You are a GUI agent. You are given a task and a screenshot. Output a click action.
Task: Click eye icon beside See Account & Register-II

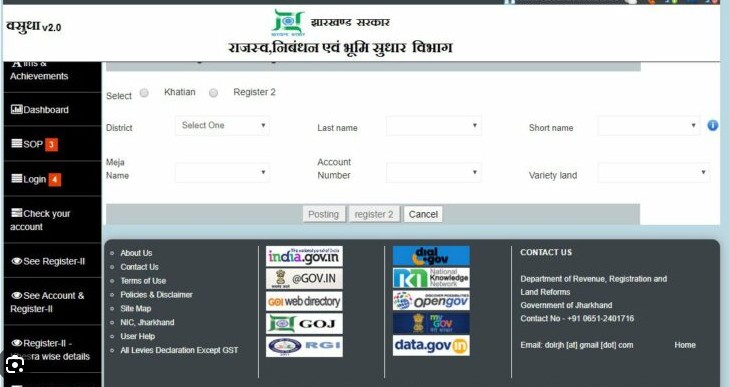click(x=17, y=295)
